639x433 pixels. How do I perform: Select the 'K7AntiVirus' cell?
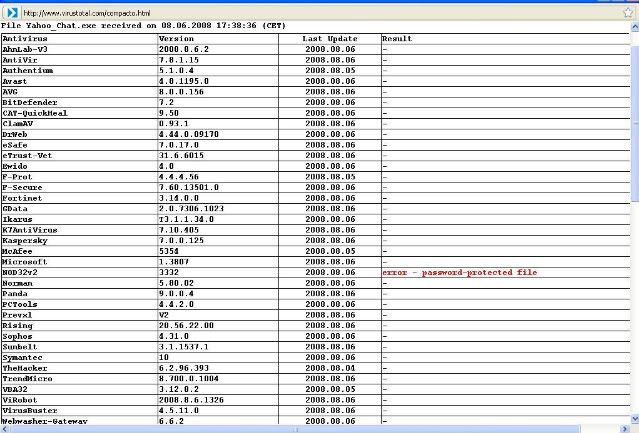pos(79,230)
